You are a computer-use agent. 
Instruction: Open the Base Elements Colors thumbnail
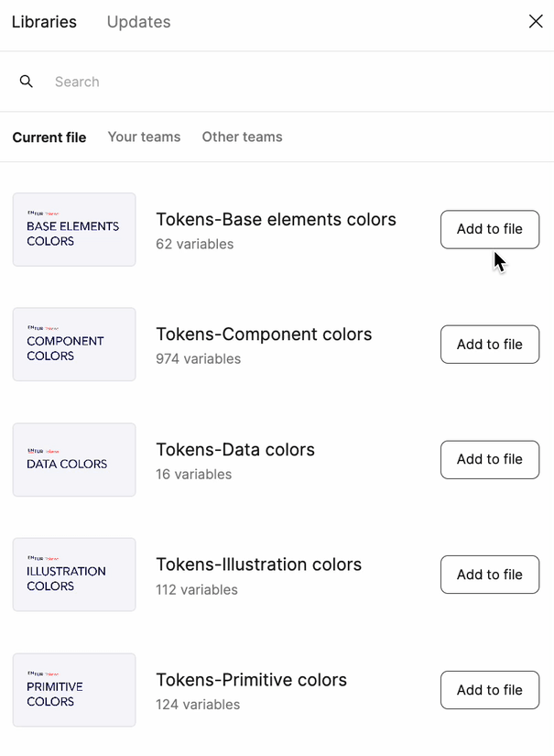(74, 229)
